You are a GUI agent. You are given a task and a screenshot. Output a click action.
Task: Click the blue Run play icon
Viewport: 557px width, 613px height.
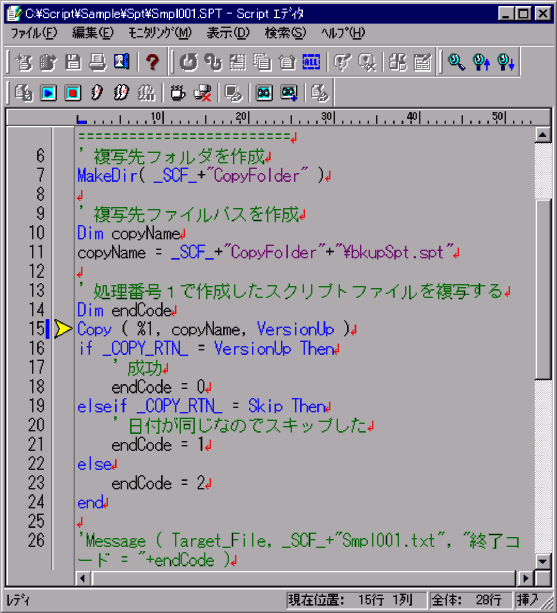click(x=48, y=93)
